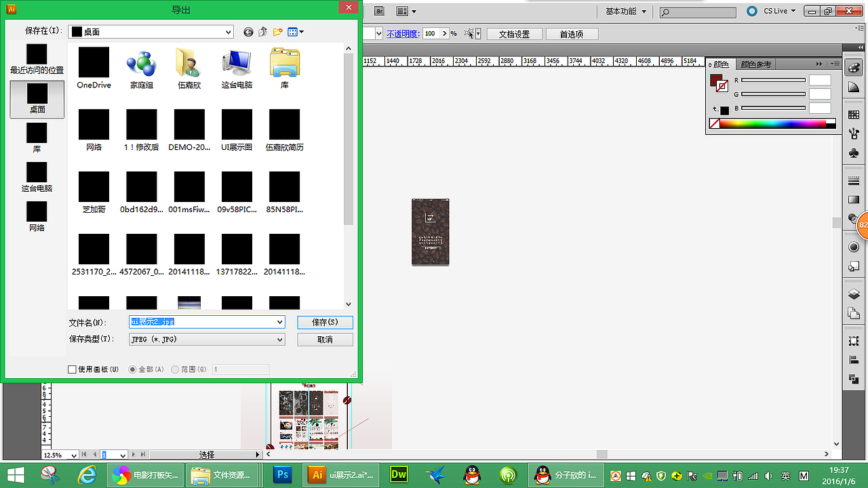Select 库 in the places bar

coord(37,138)
